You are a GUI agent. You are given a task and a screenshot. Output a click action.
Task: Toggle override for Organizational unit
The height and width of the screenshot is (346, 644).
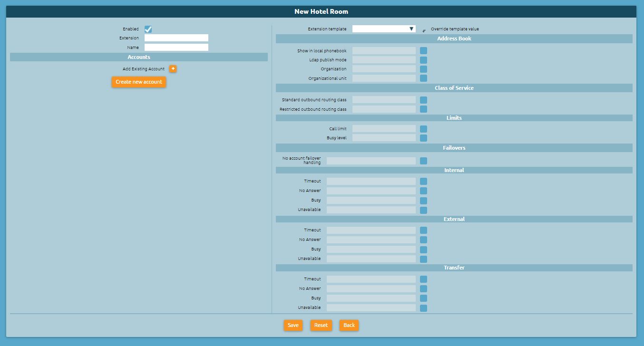pyautogui.click(x=423, y=78)
